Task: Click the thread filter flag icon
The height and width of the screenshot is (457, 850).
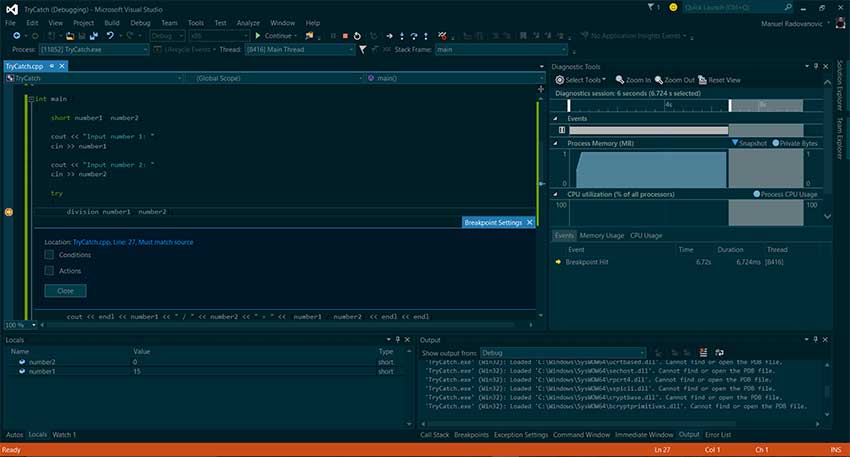Action: (x=363, y=49)
